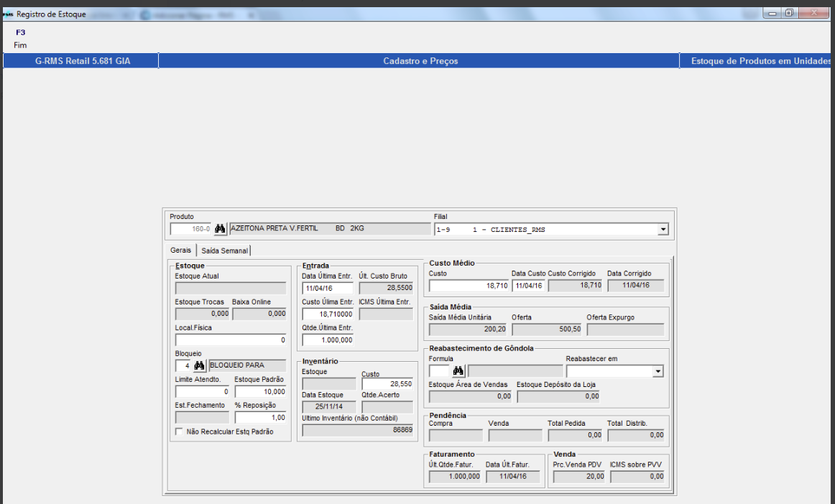Viewport: 835px width, 504px height.
Task: Click Ultimo Inventário value 86869
Action: pos(357,430)
